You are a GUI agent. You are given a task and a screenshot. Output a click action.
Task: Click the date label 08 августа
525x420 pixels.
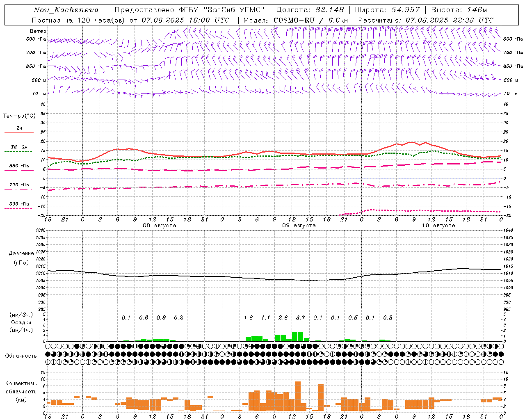160,226
